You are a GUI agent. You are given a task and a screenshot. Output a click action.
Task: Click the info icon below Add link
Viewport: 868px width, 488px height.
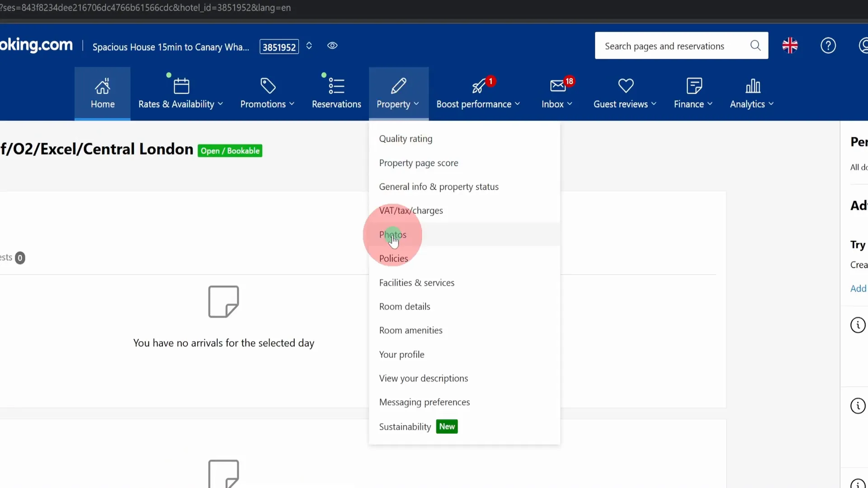point(858,325)
